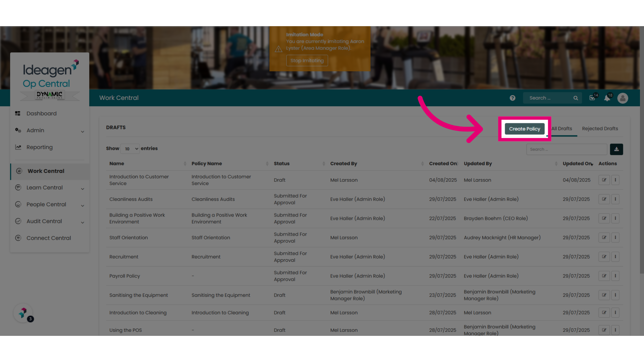The height and width of the screenshot is (362, 644).
Task: Edit the Payroll Policy draft
Action: coord(604,276)
